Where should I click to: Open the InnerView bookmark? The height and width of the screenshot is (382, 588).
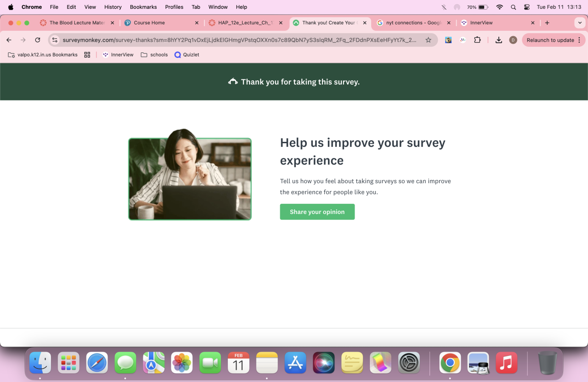click(118, 55)
